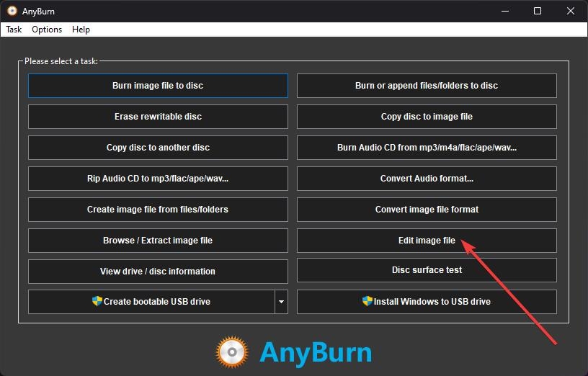
Task: Click Create bootable USB drive
Action: 151,302
